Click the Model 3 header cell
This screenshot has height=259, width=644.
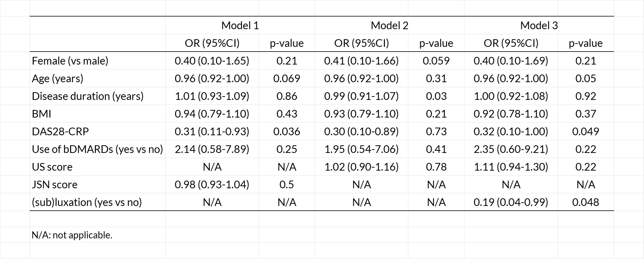coord(539,26)
